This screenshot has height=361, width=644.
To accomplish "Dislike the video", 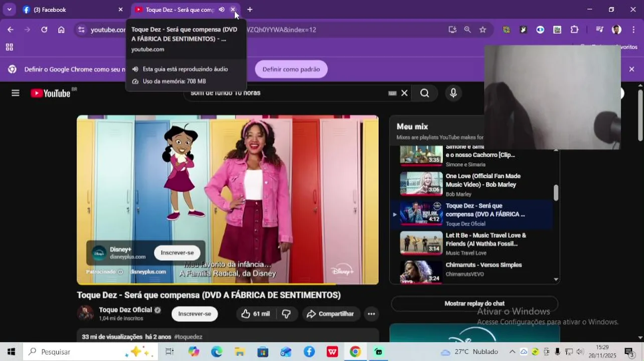I will point(286,314).
